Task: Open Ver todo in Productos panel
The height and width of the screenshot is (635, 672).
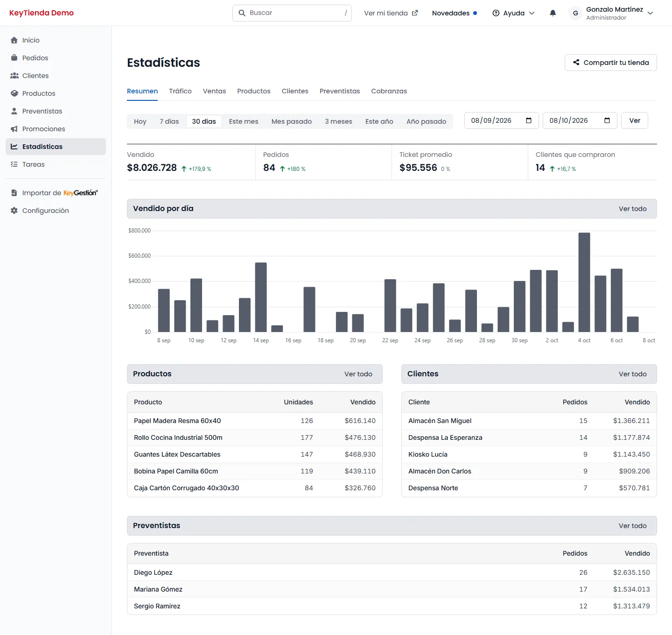Action: click(358, 374)
